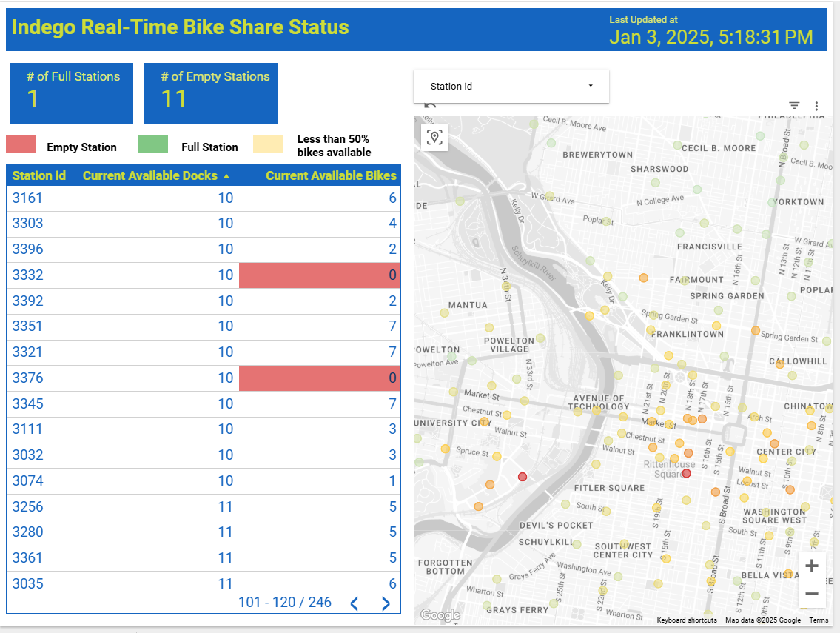Viewport: 840px width, 633px height.
Task: Click the red station marker near Rittenhouse Square
Action: pyautogui.click(x=686, y=473)
